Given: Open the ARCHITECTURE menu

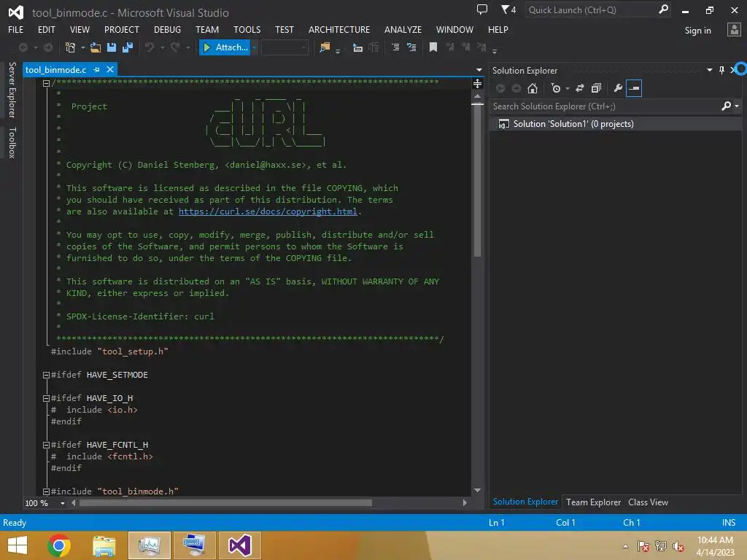Looking at the screenshot, I should 338,29.
